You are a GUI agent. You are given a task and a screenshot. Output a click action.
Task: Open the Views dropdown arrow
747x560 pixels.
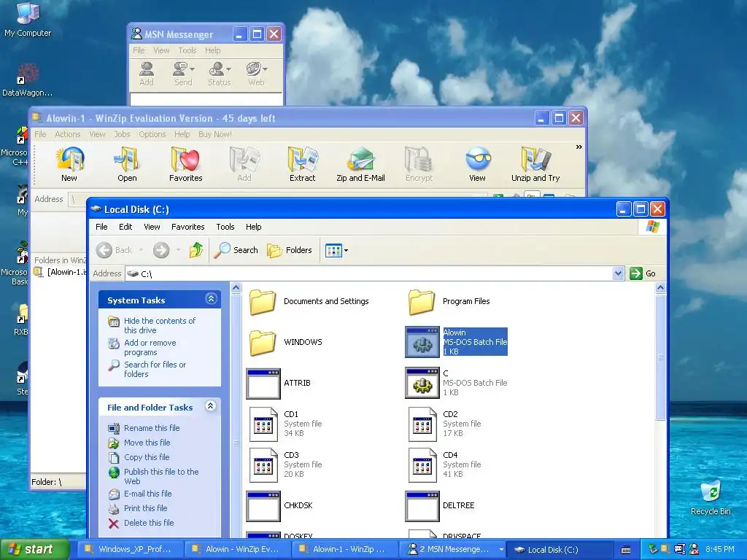tap(347, 251)
